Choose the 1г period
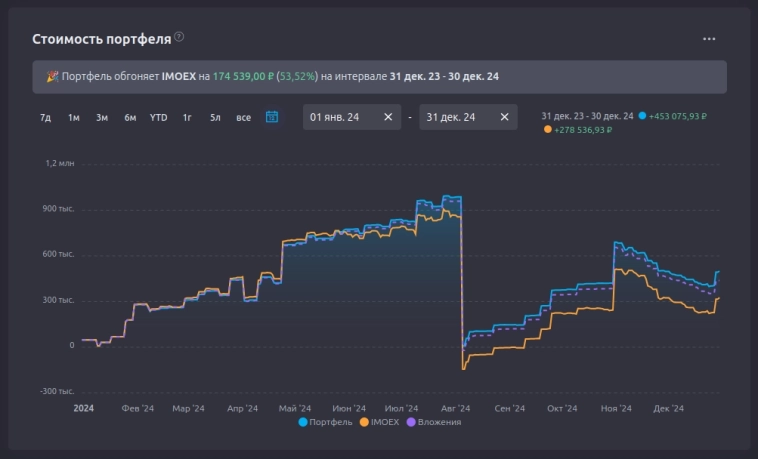The image size is (758, 459). (187, 117)
